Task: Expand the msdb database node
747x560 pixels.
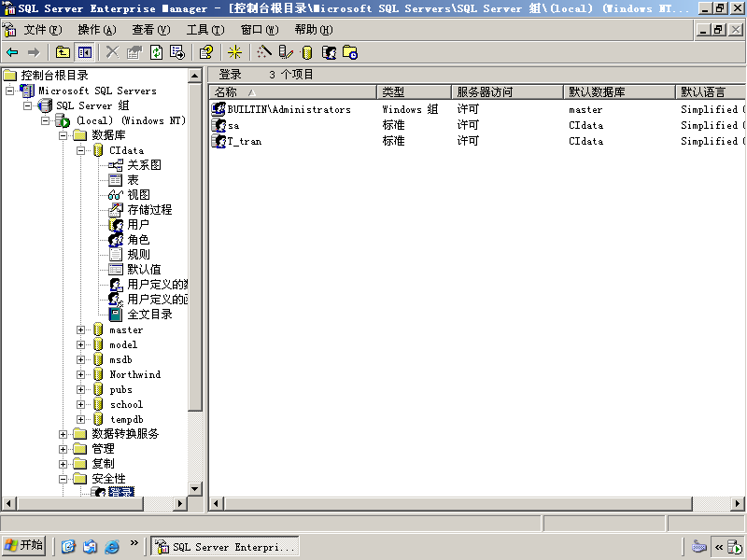Action: click(81, 359)
